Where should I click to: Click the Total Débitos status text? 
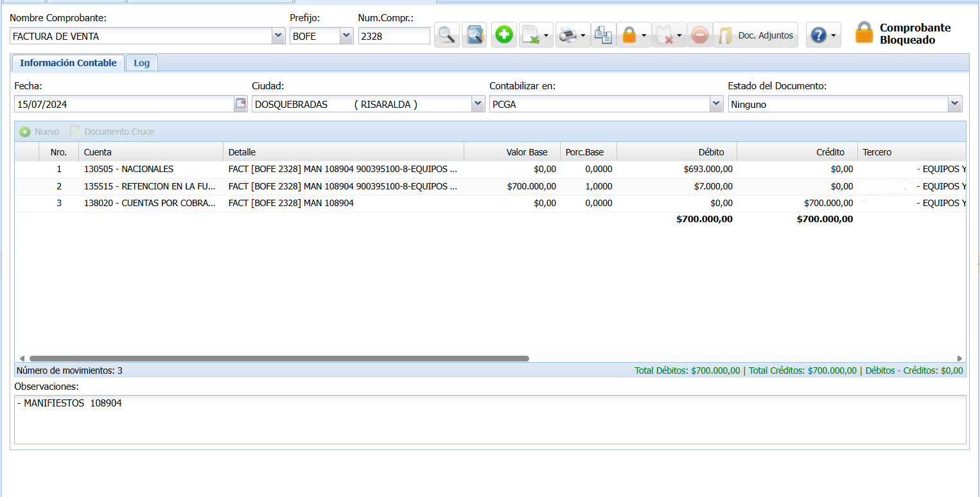click(x=687, y=371)
